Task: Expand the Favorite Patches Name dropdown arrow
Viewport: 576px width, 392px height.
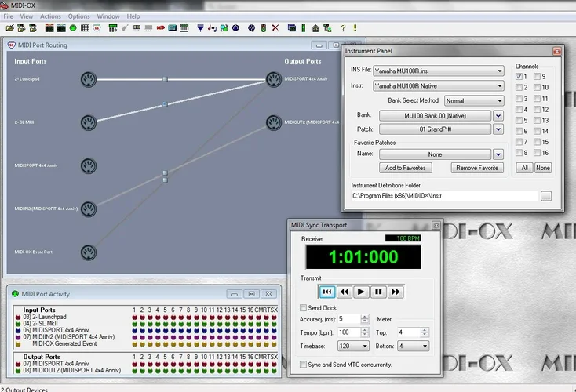Action: (x=498, y=154)
